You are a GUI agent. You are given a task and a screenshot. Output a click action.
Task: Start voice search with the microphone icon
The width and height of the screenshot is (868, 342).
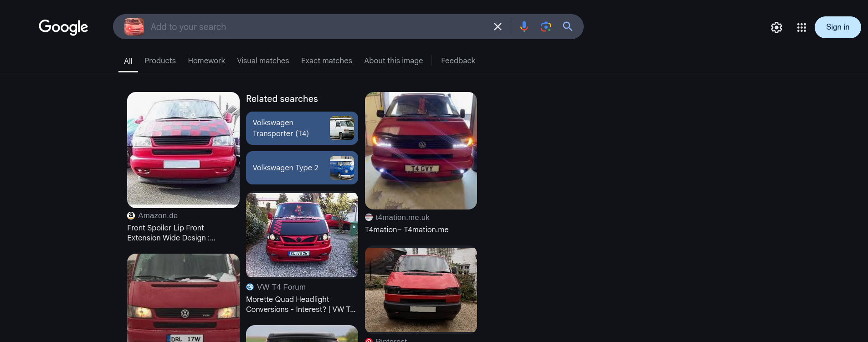click(x=524, y=27)
